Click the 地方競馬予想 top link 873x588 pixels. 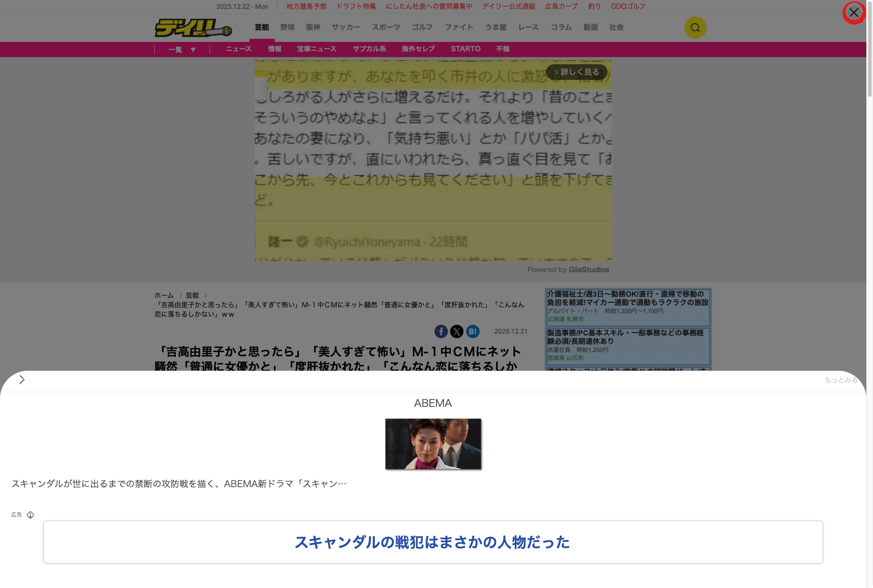pos(306,6)
